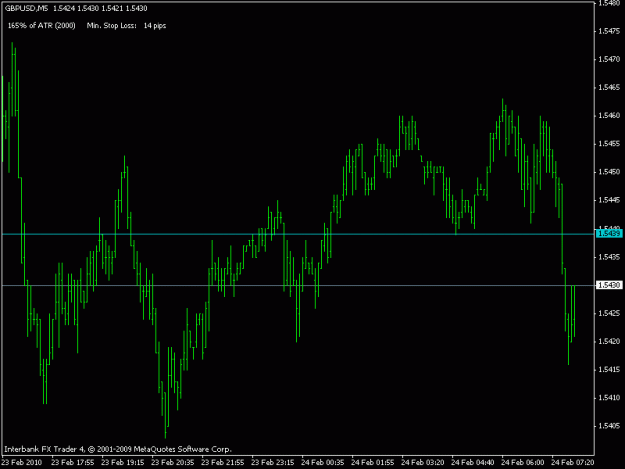Click the 1.5435 price axis label
625x469 pixels.
[609, 257]
